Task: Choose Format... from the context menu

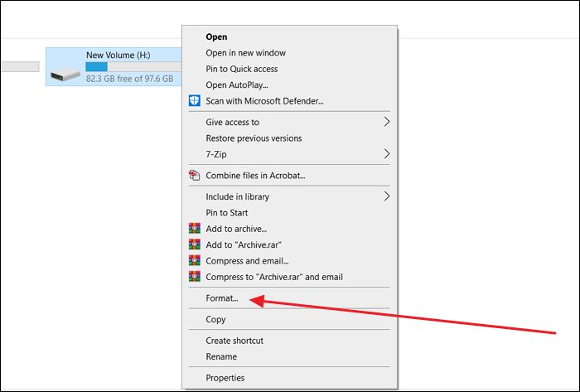Action: click(x=222, y=298)
